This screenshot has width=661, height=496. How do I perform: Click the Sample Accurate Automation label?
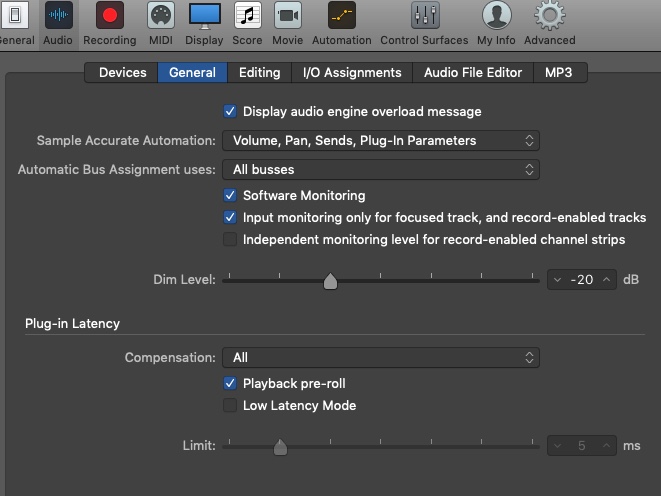coord(126,141)
